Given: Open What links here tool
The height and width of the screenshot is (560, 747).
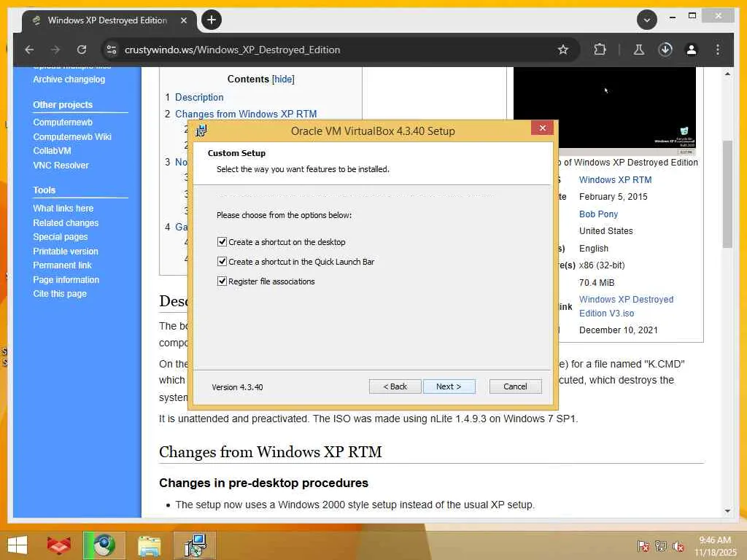Looking at the screenshot, I should click(63, 209).
